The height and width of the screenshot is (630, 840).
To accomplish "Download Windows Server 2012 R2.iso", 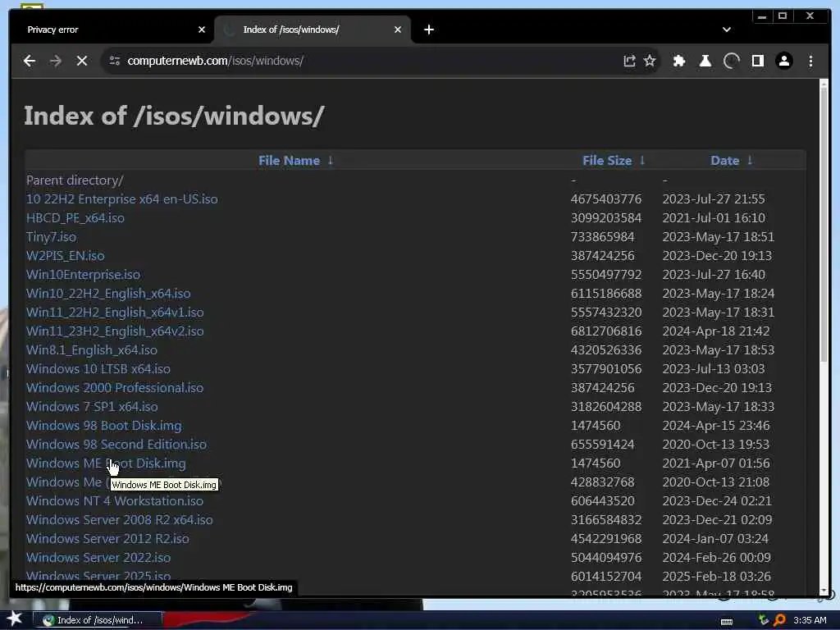I will click(107, 539).
